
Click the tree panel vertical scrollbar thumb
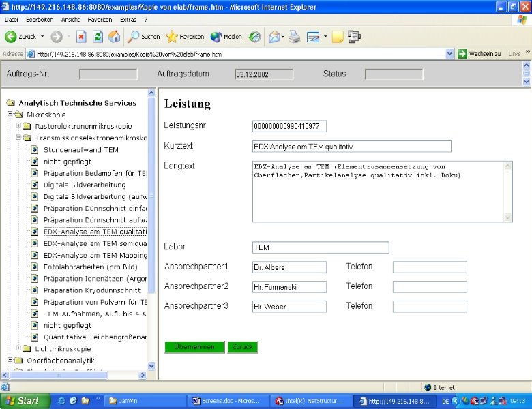151,195
